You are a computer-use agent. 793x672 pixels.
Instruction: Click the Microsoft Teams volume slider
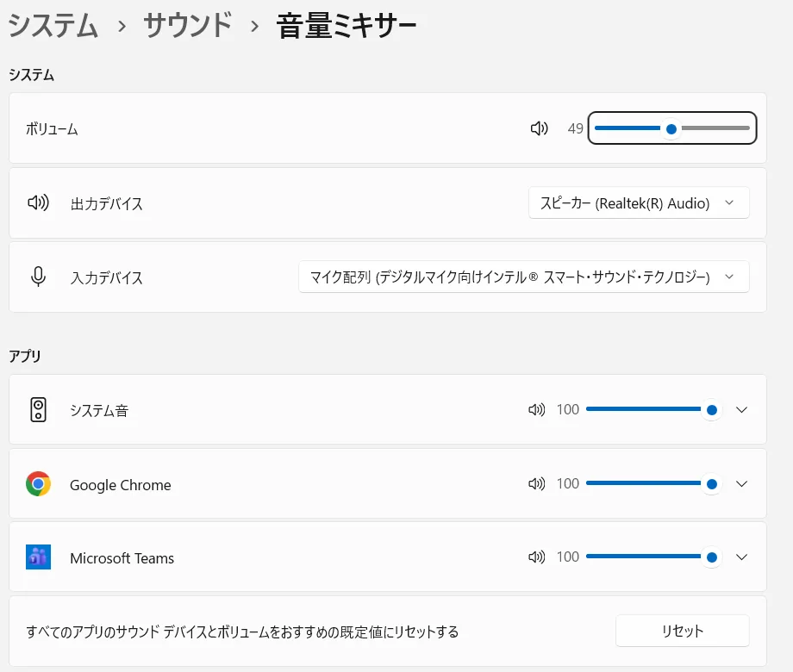click(x=653, y=557)
